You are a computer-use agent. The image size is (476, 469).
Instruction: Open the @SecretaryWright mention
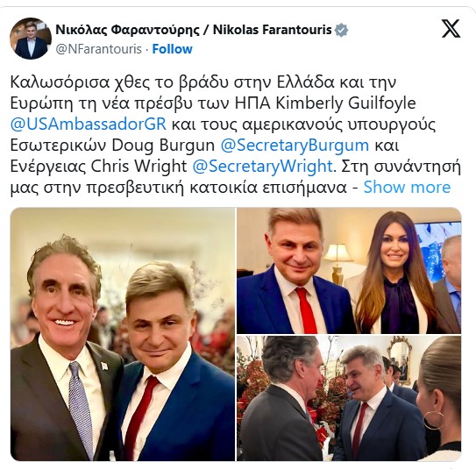(x=263, y=166)
